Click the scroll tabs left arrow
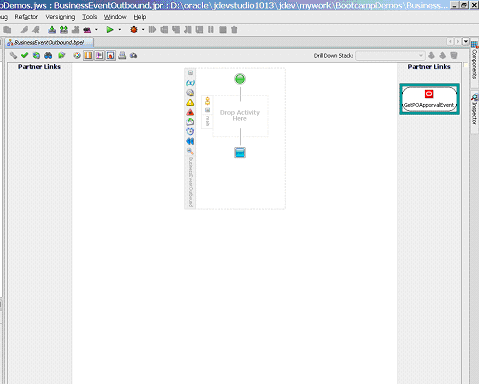 point(450,41)
